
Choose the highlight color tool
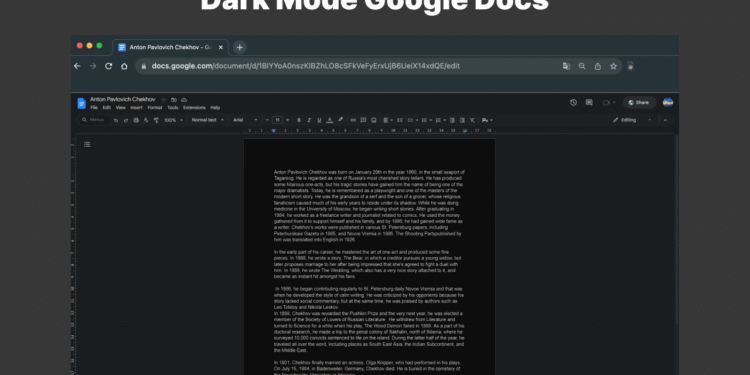click(x=341, y=120)
